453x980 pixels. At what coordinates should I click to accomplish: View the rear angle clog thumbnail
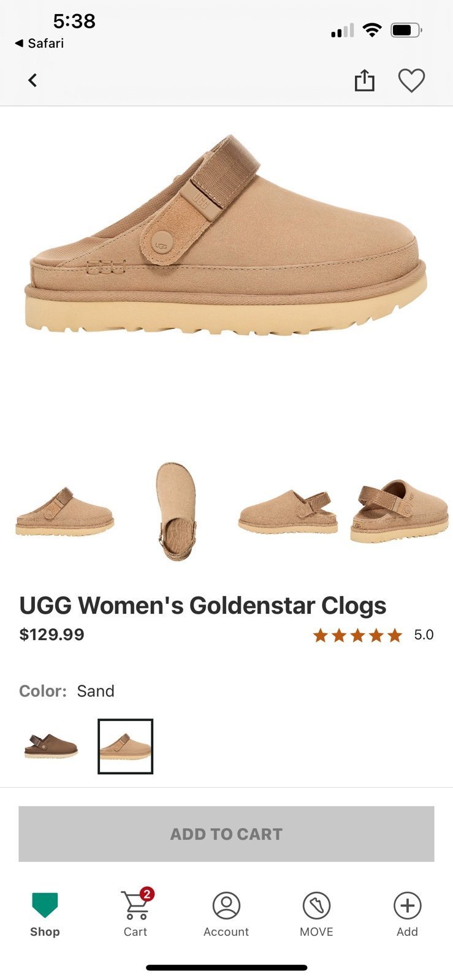tap(399, 511)
